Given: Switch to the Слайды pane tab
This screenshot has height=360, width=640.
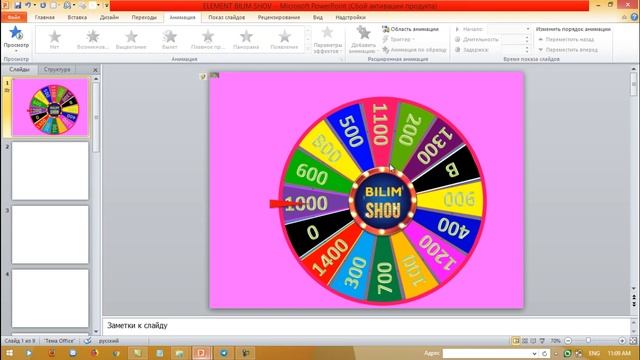Looking at the screenshot, I should [19, 69].
